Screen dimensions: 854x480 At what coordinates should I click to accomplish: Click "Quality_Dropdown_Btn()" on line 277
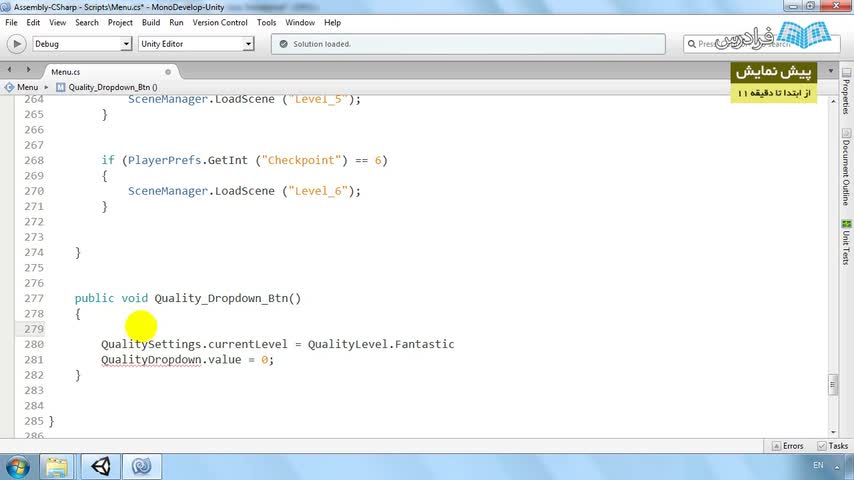(228, 299)
